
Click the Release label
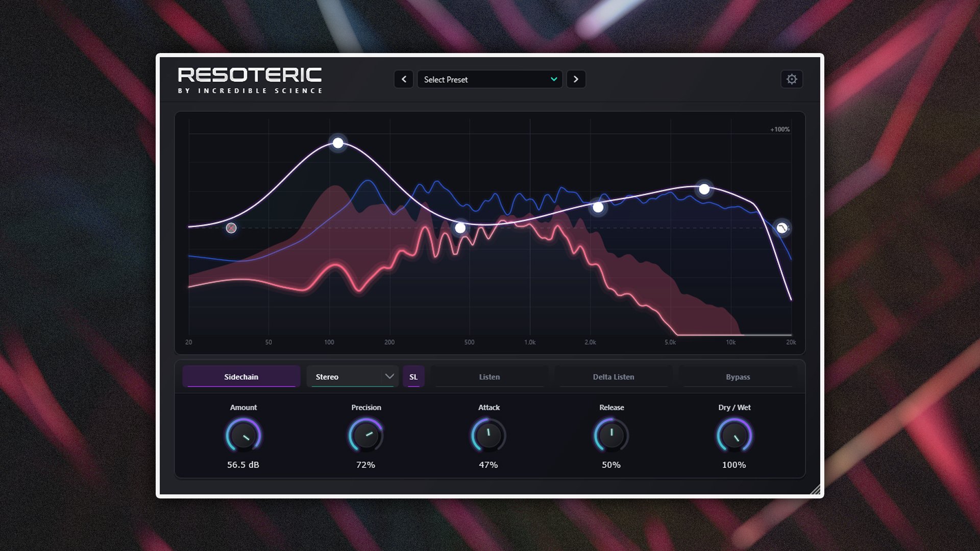611,408
